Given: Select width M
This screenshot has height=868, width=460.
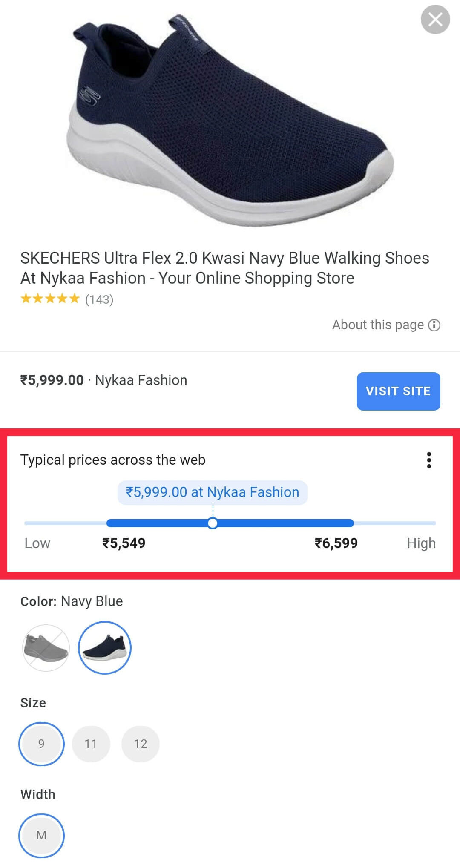Looking at the screenshot, I should point(41,835).
